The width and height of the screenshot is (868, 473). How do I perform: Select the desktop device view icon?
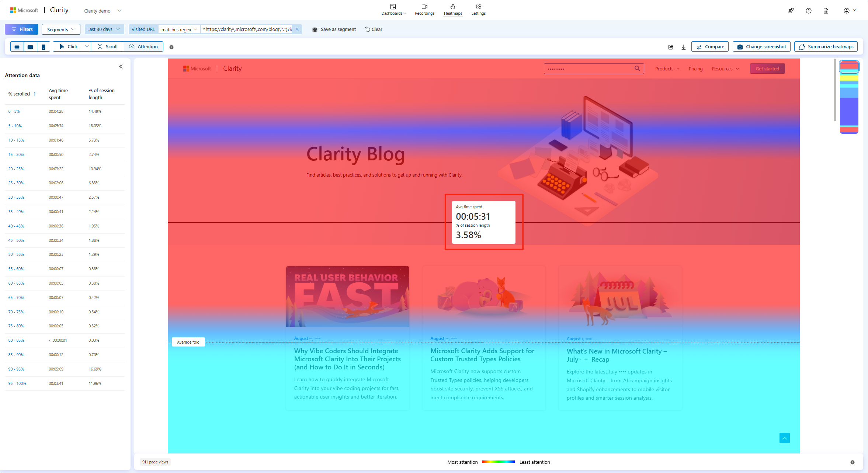tap(17, 47)
